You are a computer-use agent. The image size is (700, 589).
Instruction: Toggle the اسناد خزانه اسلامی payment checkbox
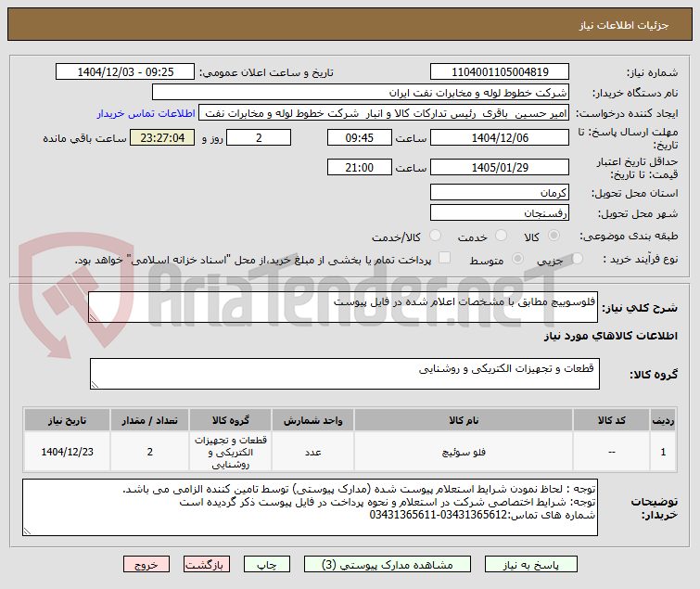[x=444, y=258]
